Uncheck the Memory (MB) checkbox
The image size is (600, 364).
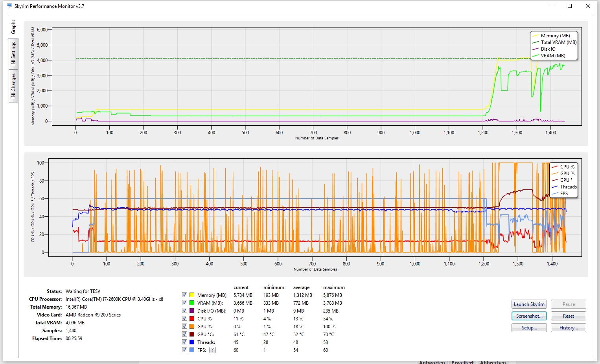point(184,295)
